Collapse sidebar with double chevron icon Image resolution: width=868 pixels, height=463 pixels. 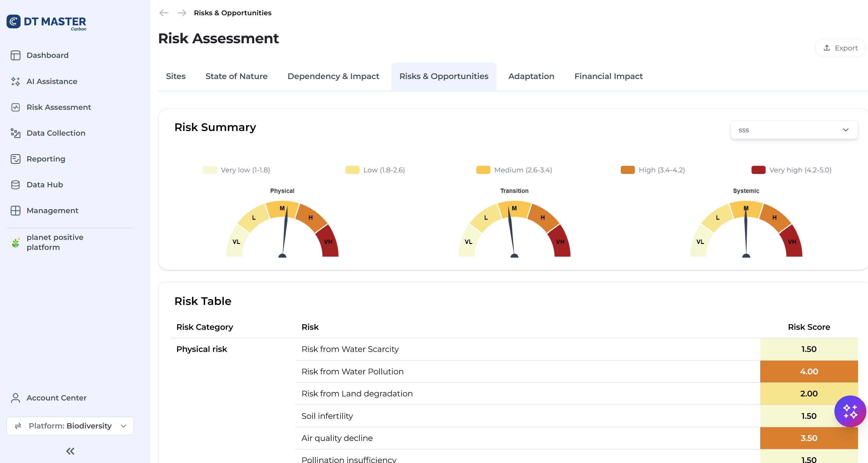pyautogui.click(x=70, y=451)
